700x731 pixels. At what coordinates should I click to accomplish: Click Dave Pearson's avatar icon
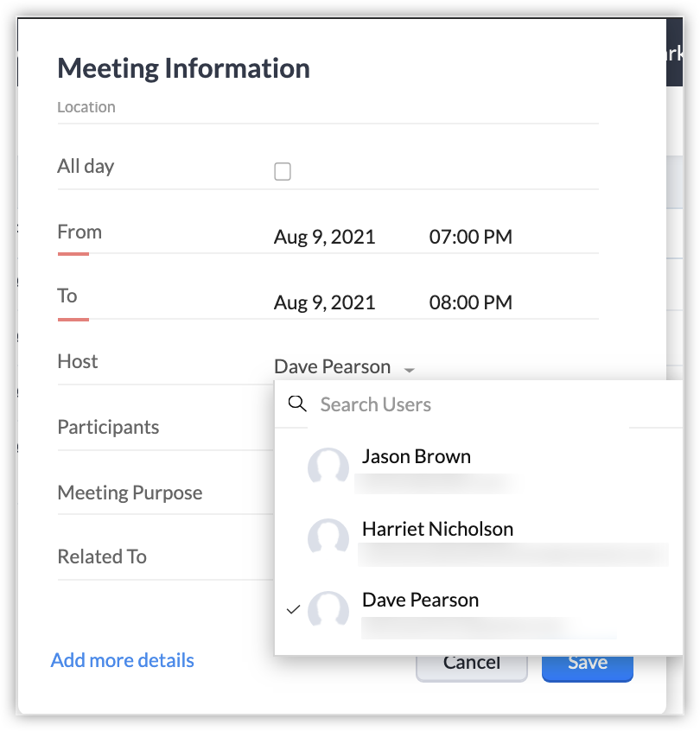[x=328, y=609]
